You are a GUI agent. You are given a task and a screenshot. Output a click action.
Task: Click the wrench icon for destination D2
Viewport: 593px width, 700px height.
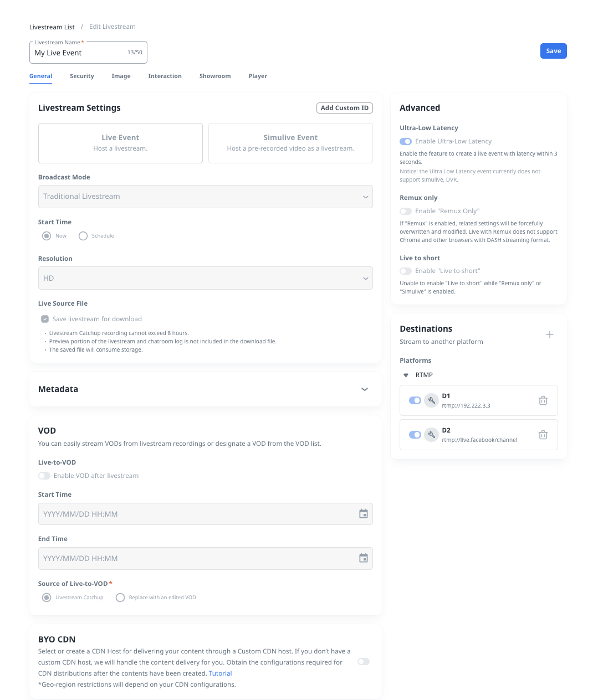tap(431, 435)
